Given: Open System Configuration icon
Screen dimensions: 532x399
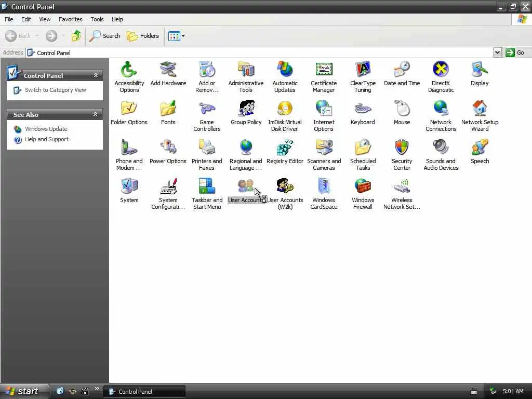Looking at the screenshot, I should [168, 187].
